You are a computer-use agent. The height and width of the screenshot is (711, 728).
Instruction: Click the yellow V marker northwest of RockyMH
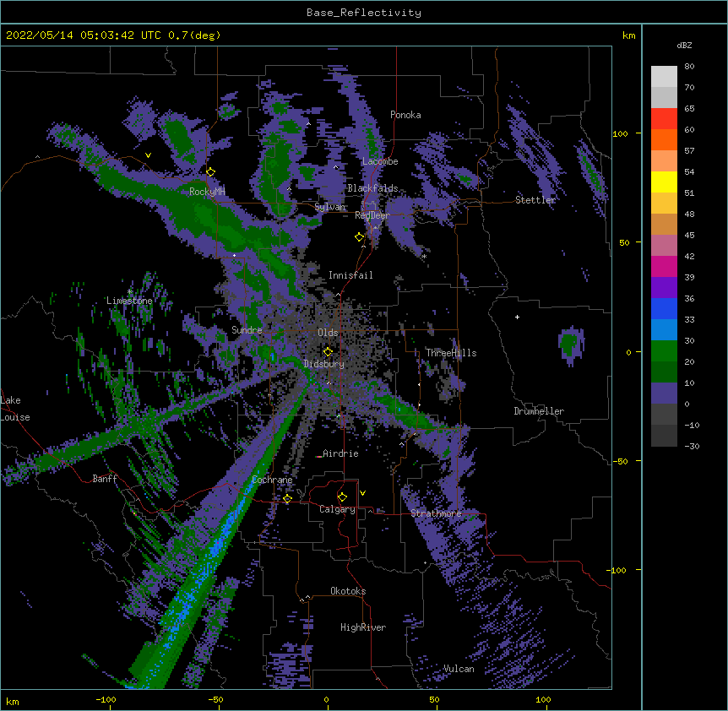coord(148,155)
